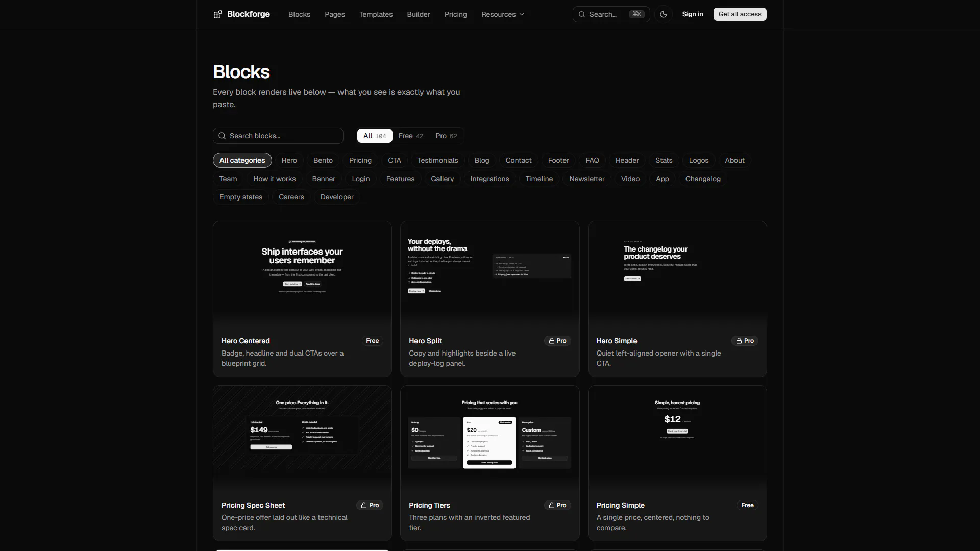Open the Pages nav item
980x551 pixels.
(x=335, y=14)
